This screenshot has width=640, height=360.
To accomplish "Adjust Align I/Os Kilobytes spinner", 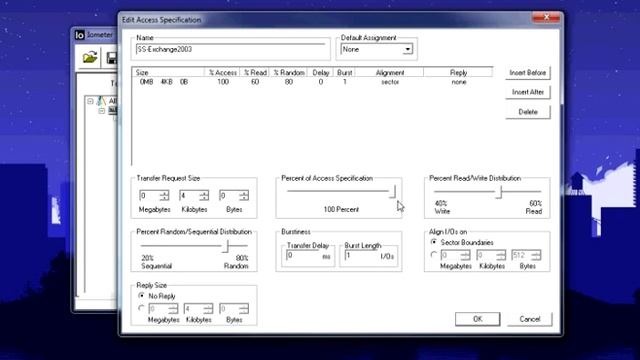I will [501, 256].
